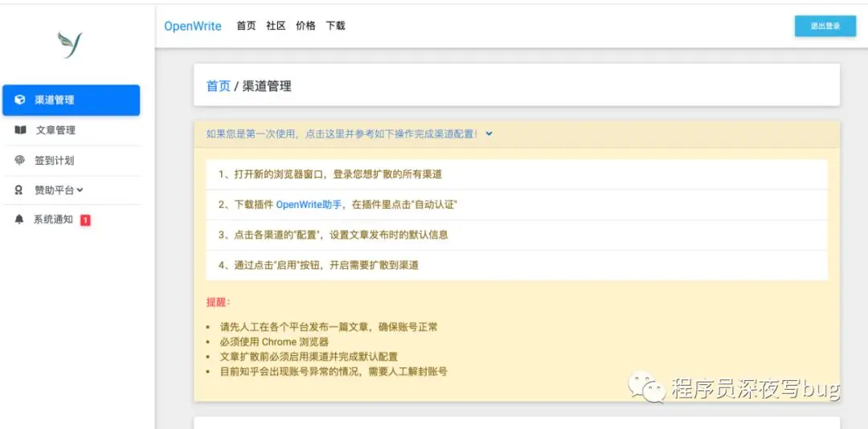Click the feather logo in sidebar

click(x=70, y=45)
